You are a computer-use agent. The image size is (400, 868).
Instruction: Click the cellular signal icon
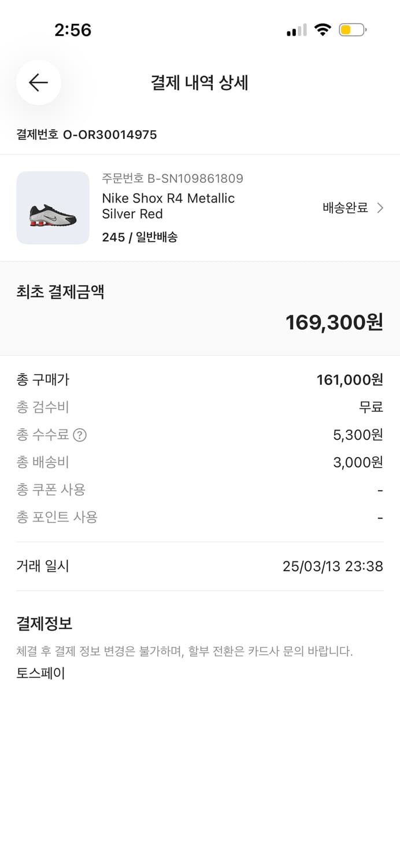[295, 30]
